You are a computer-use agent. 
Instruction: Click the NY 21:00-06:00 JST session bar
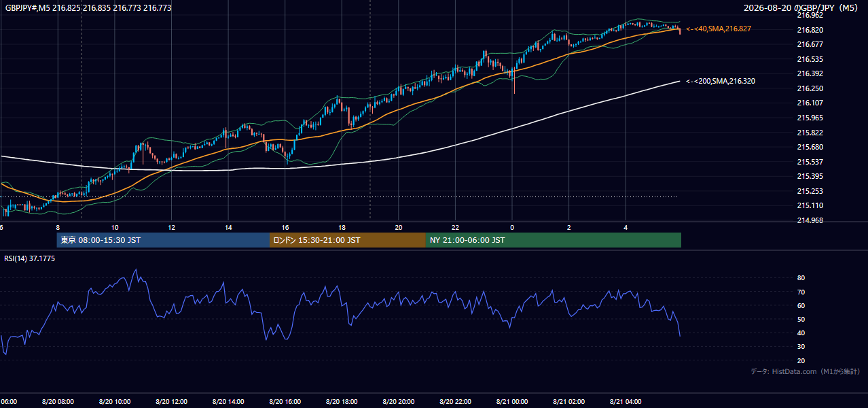pyautogui.click(x=554, y=240)
